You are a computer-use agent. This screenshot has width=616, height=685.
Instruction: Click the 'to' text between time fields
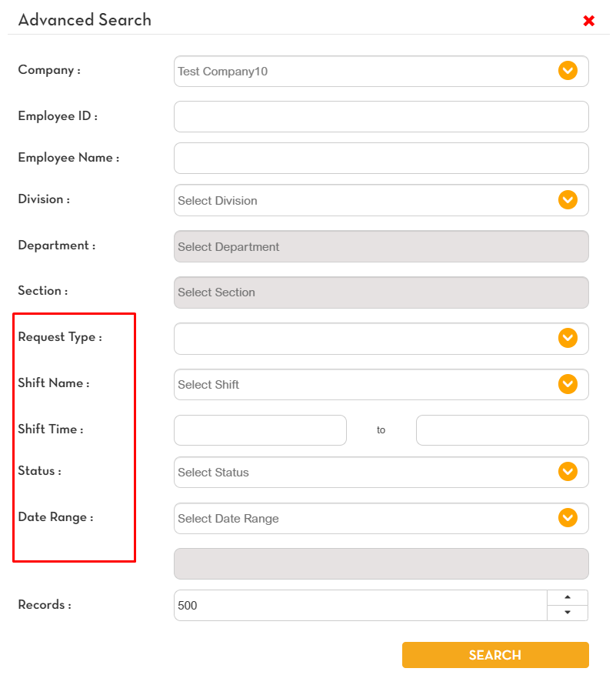(381, 430)
